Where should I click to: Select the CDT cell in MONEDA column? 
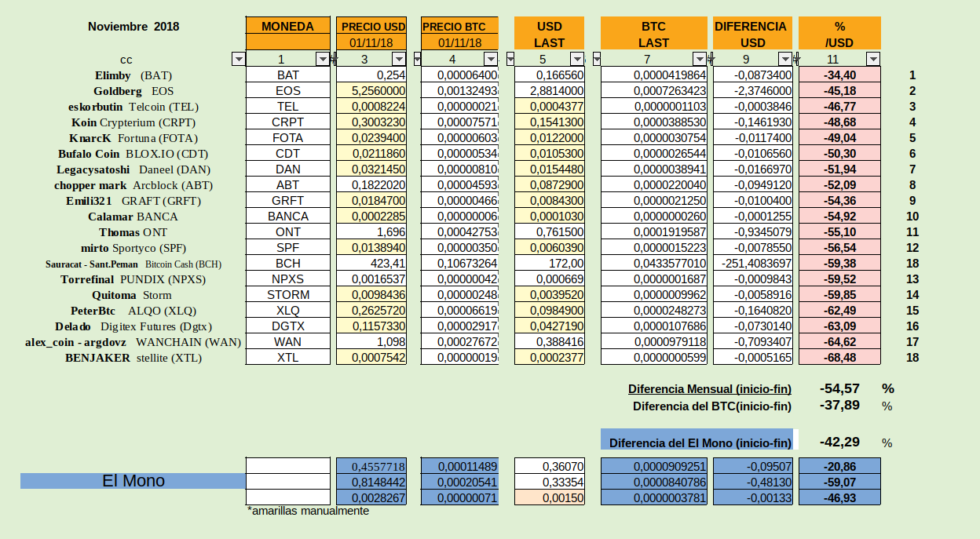pyautogui.click(x=288, y=153)
